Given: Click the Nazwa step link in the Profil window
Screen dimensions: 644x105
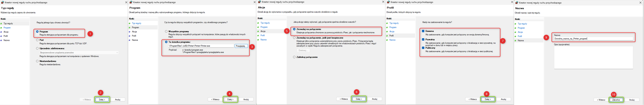Looking at the screenshot, I should pyautogui.click(x=392, y=40).
